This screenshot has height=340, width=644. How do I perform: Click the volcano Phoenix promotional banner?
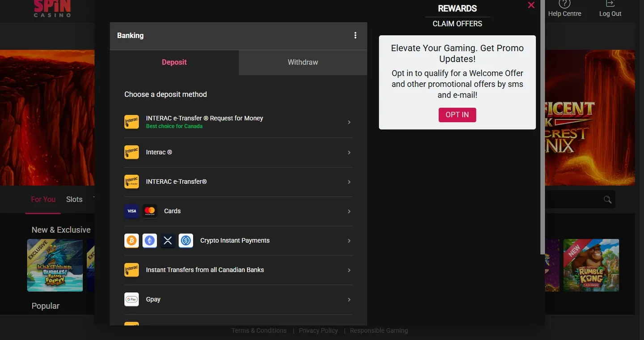590,118
